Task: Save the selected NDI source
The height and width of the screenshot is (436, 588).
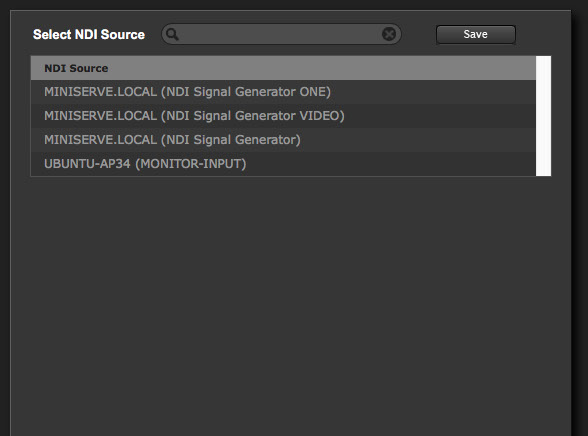Action: 476,34
